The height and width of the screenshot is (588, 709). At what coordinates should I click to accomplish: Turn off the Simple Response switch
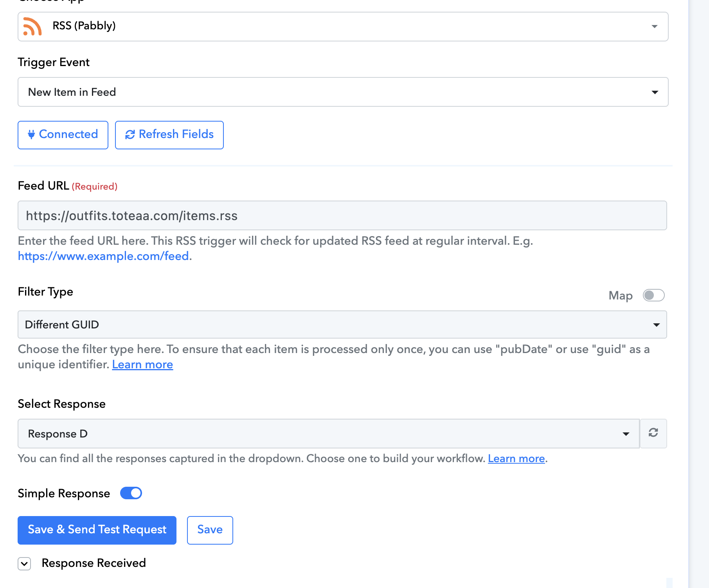[x=131, y=493]
